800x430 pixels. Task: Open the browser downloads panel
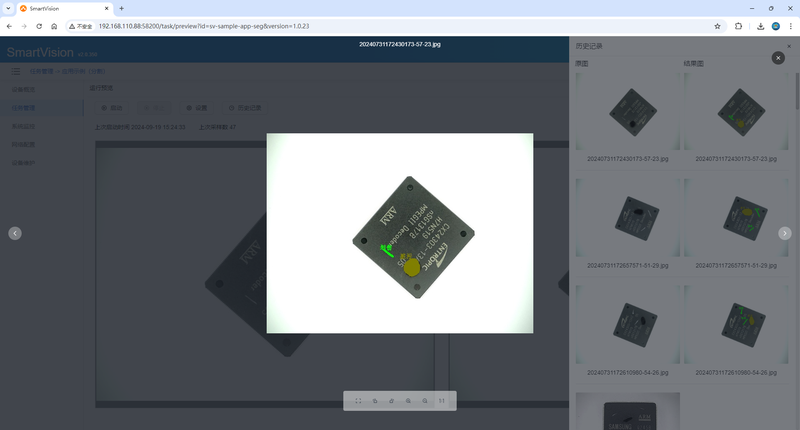[x=760, y=26]
